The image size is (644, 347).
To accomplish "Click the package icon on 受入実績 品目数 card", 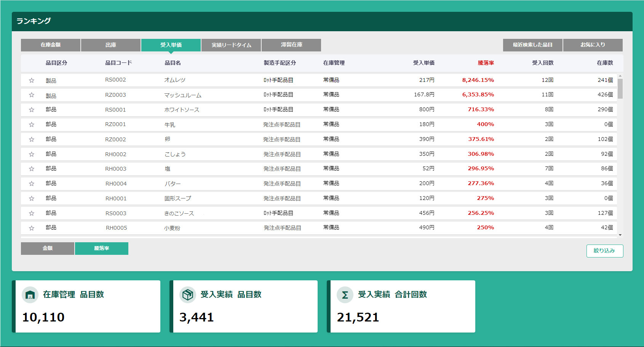I will point(187,294).
